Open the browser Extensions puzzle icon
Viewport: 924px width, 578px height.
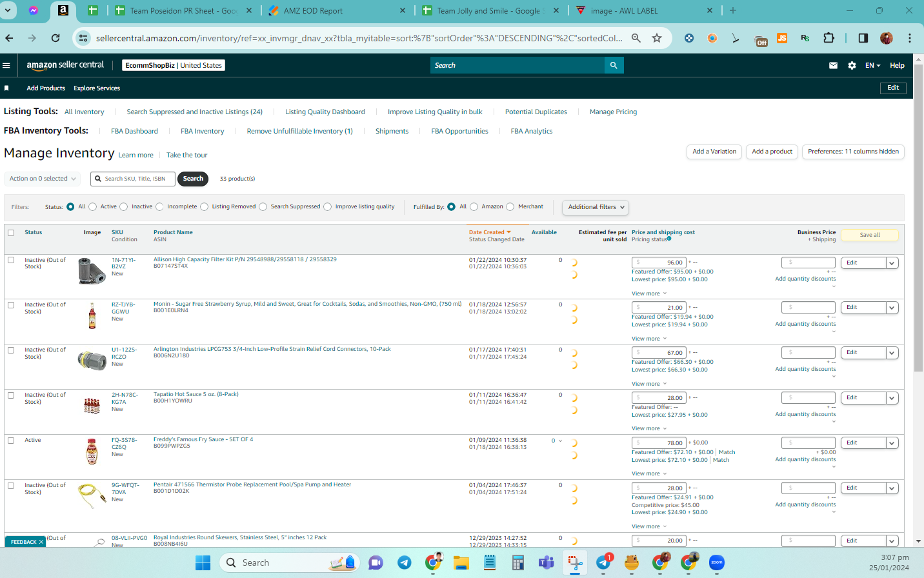tap(829, 38)
